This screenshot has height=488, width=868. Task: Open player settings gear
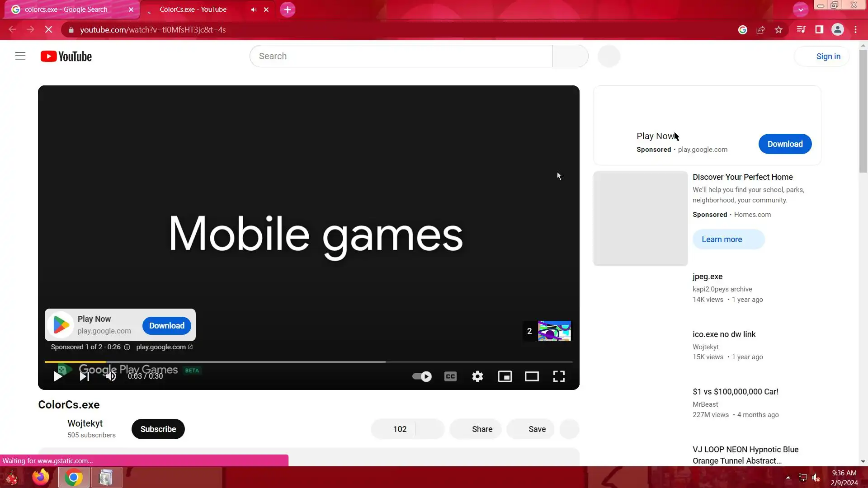477,376
